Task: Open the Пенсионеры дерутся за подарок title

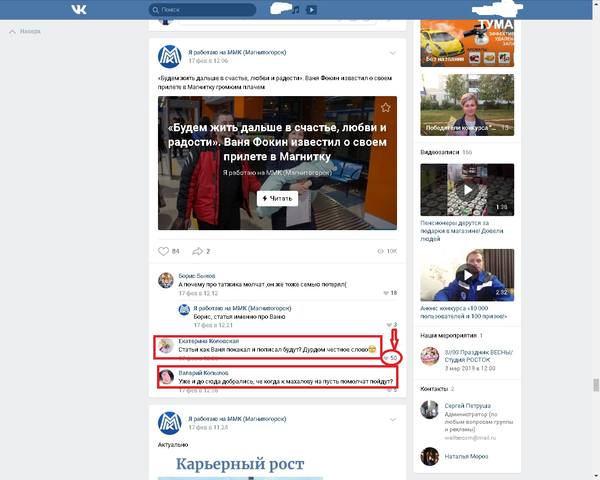Action: pos(462,231)
